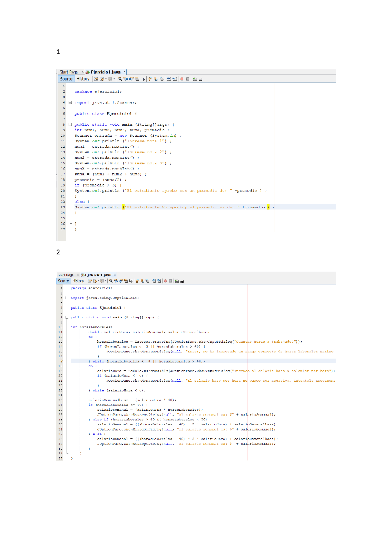Click the yellow highlighted opening parenthesis on line 23
Screen dimensions: 392x555
click(x=123, y=207)
